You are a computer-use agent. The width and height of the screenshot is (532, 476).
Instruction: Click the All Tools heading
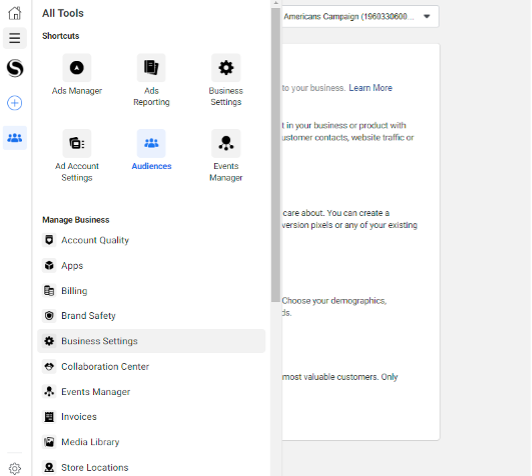point(63,13)
